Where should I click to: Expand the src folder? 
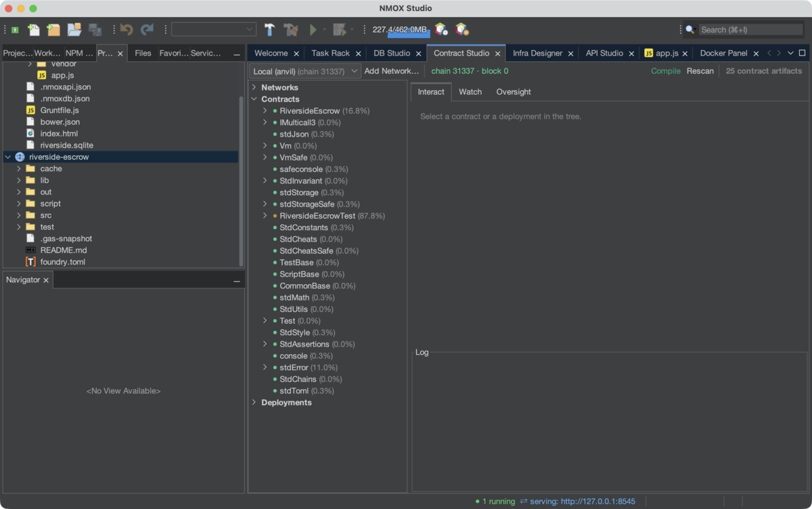coord(19,215)
